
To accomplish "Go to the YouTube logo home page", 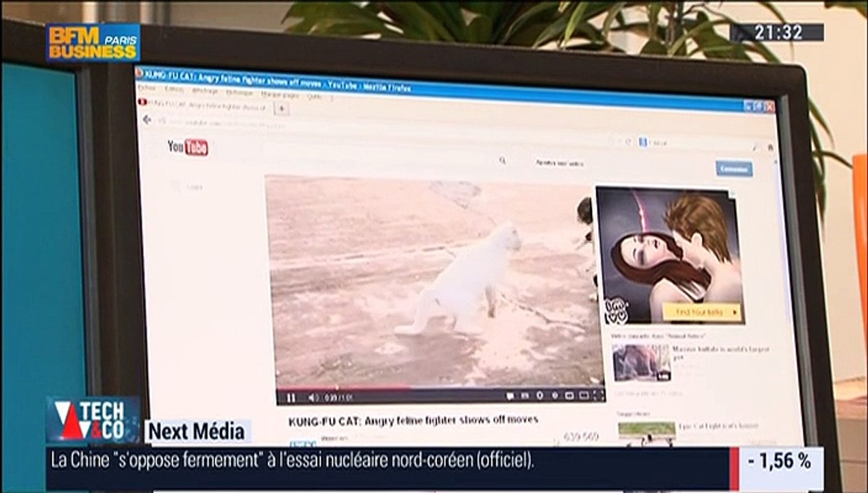I will [x=188, y=147].
